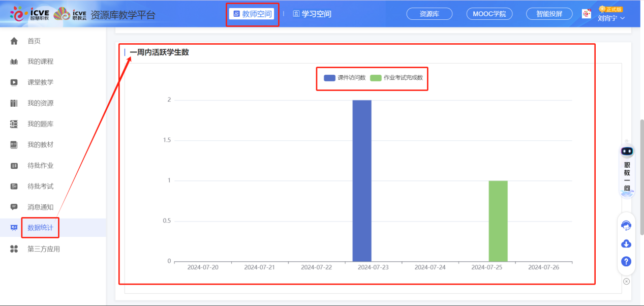Open the 第三方应用 four-dot icon

(14, 249)
